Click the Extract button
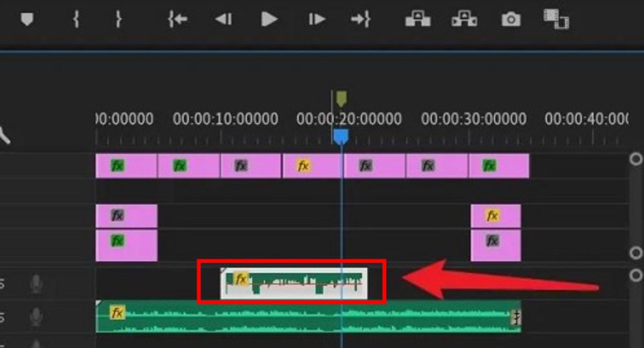 tap(464, 19)
